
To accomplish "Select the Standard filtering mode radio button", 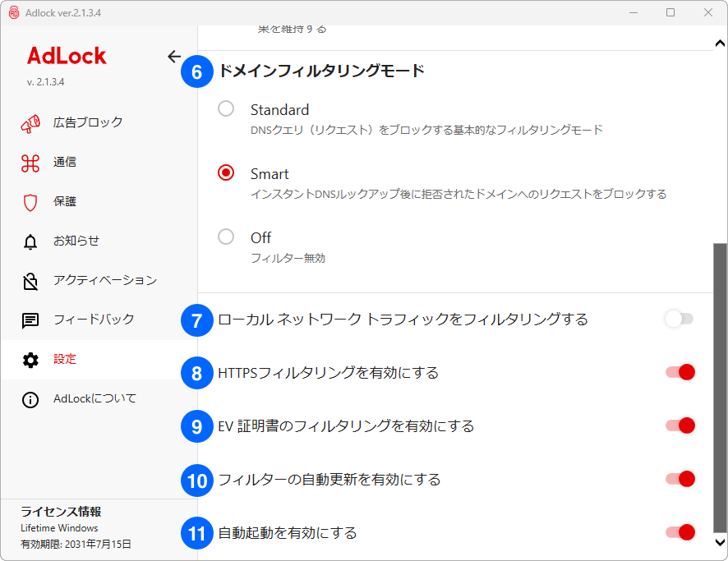I will coord(226,109).
